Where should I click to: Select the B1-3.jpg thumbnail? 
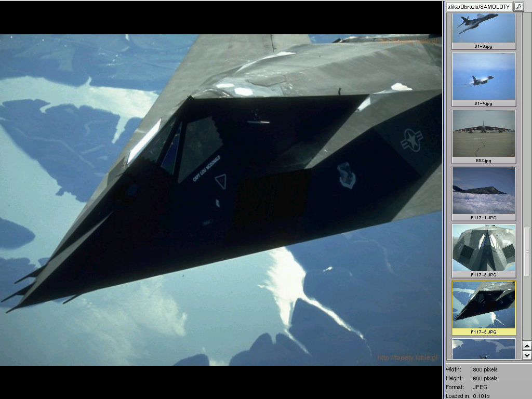(x=484, y=31)
